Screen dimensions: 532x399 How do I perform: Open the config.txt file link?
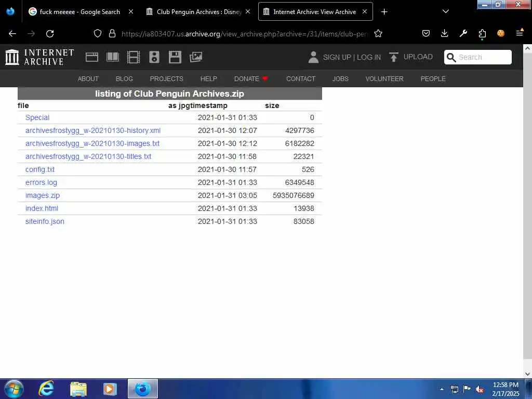[39, 169]
